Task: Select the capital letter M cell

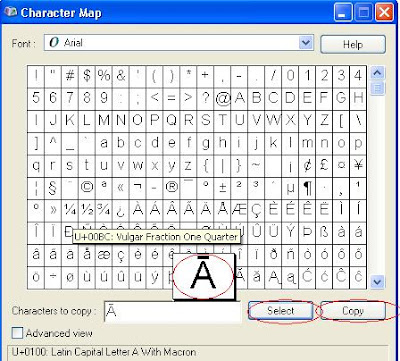Action: 104,121
